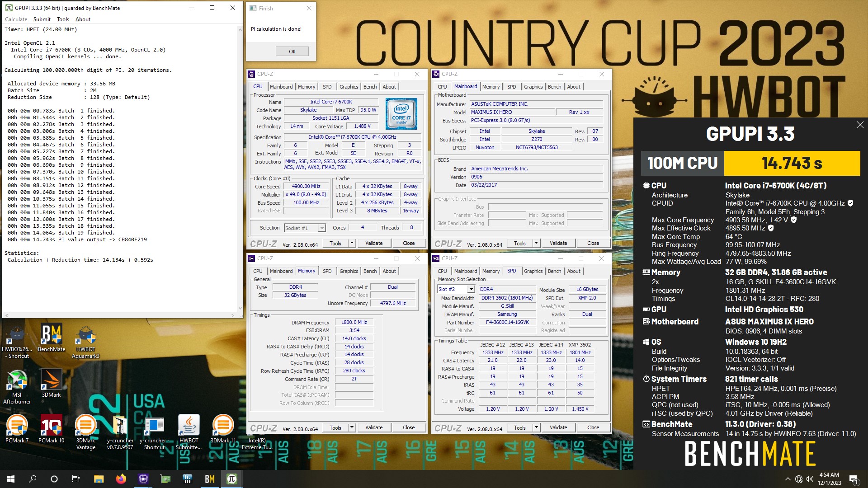Viewport: 868px width, 488px height.
Task: Click the 14.743 s result score
Action: tap(792, 163)
